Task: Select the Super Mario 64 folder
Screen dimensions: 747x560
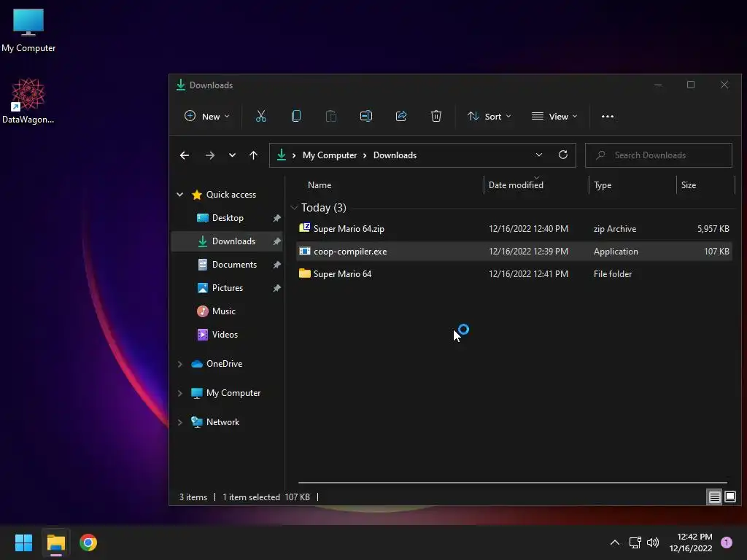Action: (514, 274)
